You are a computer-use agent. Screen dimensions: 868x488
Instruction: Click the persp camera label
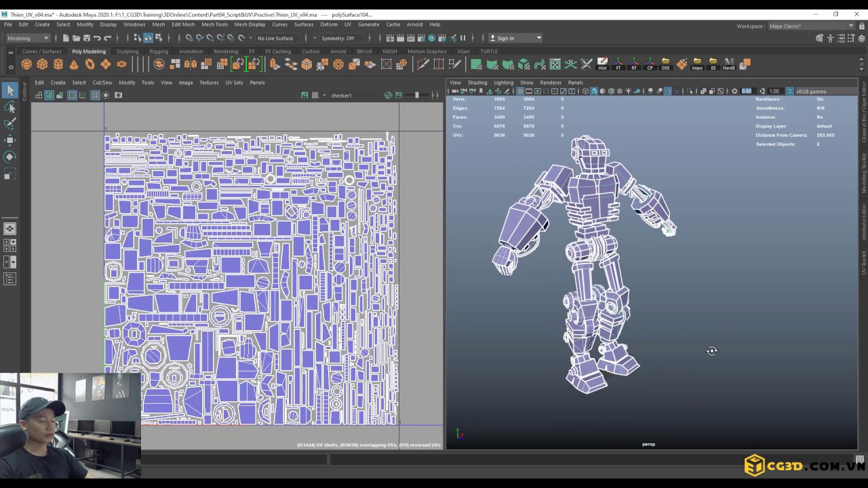coord(648,445)
